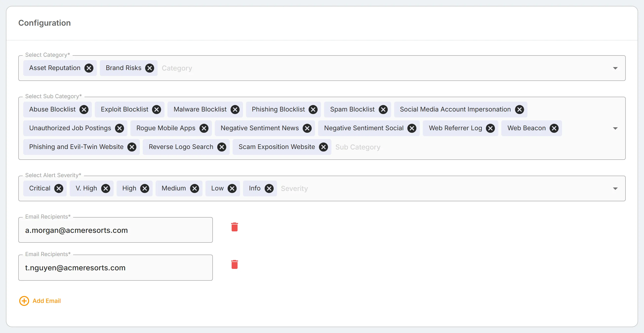Remove the V. High severity chip

tap(105, 188)
